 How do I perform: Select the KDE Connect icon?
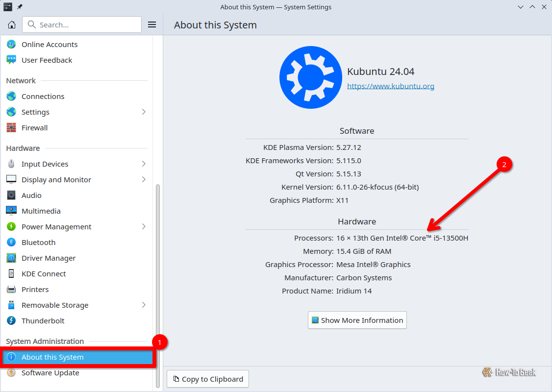[11, 273]
